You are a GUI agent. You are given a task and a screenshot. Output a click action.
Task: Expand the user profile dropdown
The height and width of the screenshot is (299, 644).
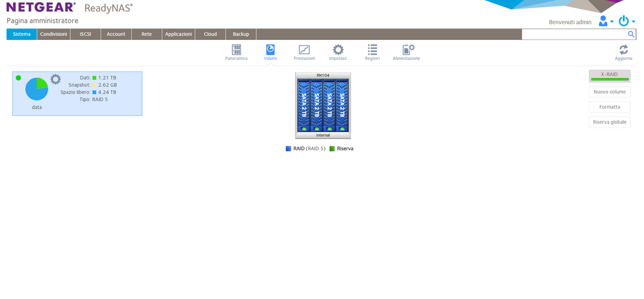pos(606,21)
